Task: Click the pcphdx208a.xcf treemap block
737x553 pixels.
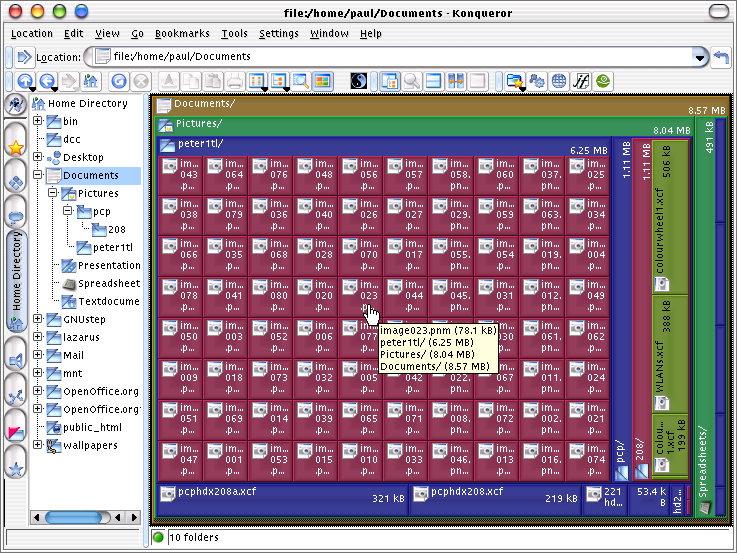Action: 282,500
